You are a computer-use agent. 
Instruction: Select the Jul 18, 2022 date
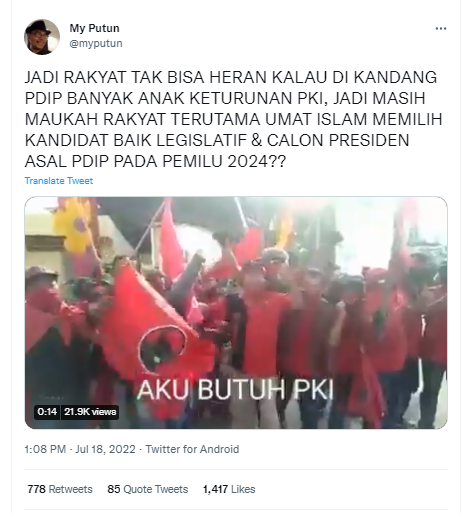[105, 449]
